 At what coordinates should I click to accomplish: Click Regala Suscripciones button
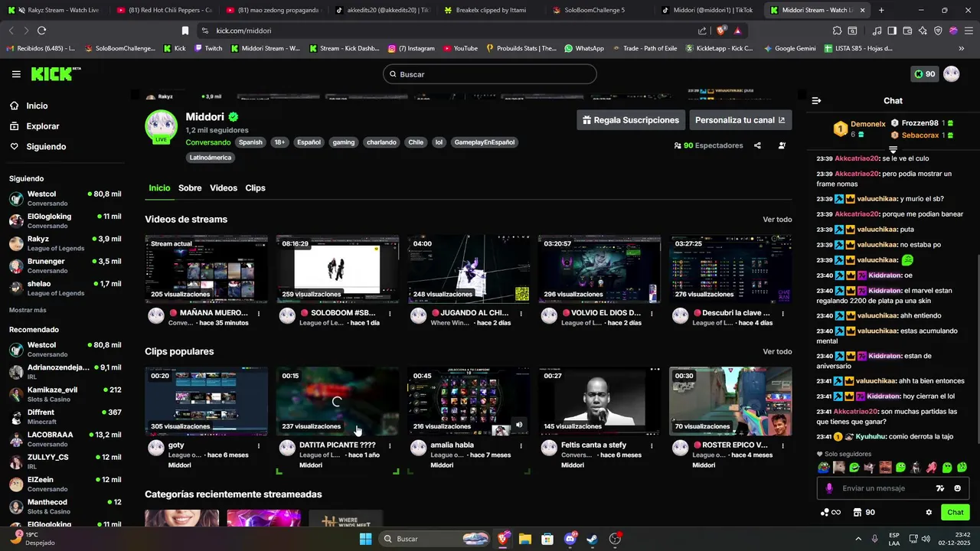pyautogui.click(x=631, y=120)
